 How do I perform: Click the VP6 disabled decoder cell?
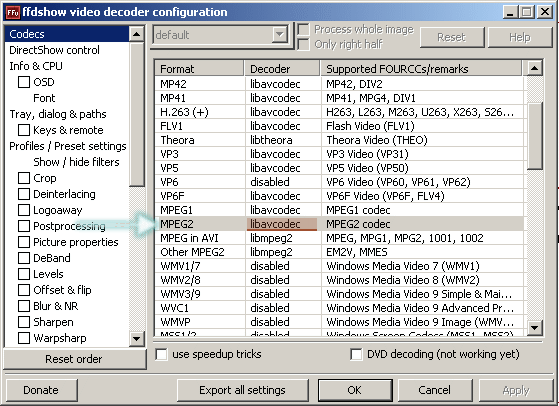point(282,182)
